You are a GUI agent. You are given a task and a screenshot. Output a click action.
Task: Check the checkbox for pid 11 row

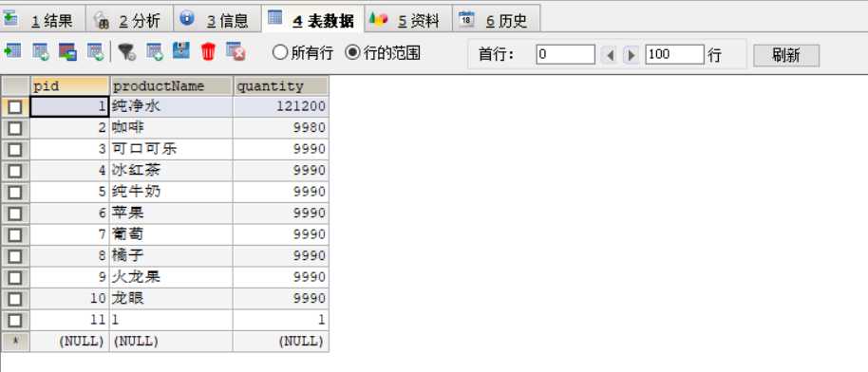15,320
